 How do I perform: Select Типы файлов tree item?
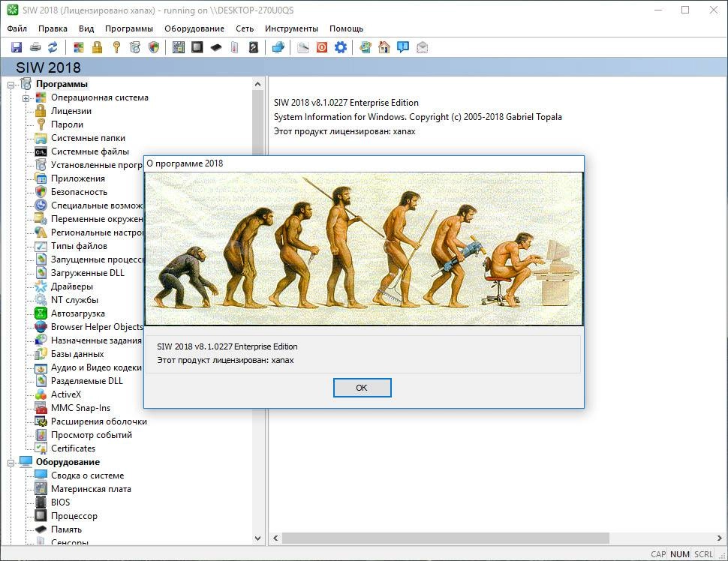[80, 246]
